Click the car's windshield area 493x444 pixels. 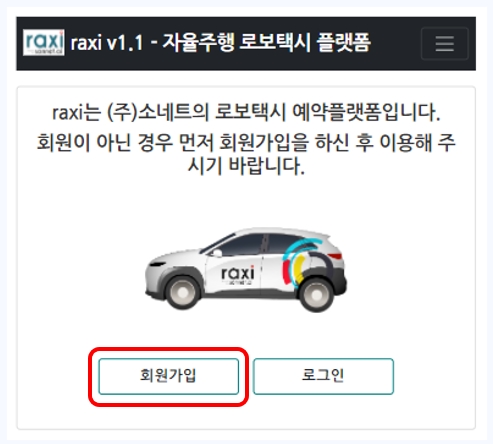click(x=216, y=242)
